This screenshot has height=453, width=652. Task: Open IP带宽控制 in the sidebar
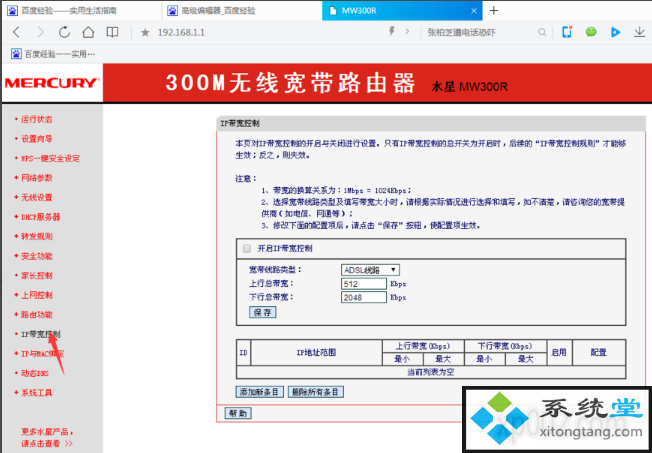[x=40, y=334]
